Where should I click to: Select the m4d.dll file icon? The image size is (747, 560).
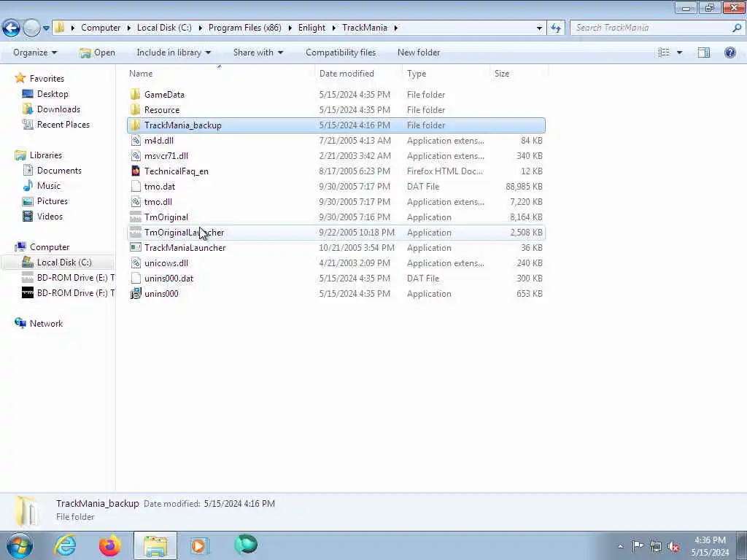[136, 141]
